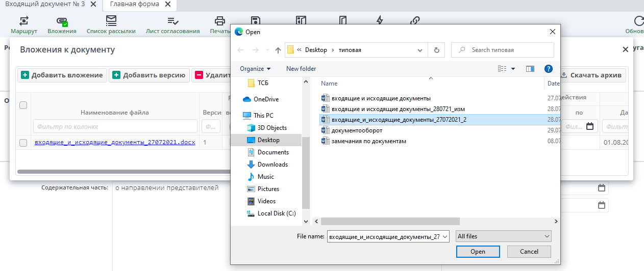
Task: Switch to the Главная форма tab
Action: point(135,5)
